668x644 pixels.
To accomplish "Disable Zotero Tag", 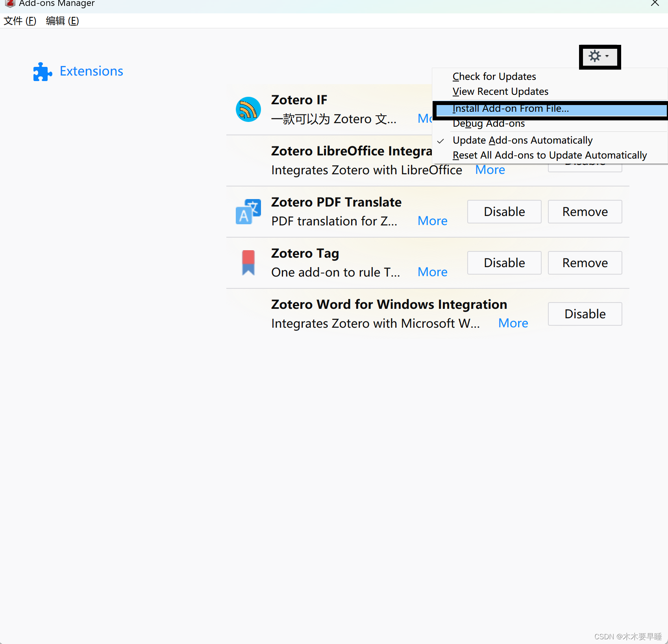I will [x=504, y=263].
